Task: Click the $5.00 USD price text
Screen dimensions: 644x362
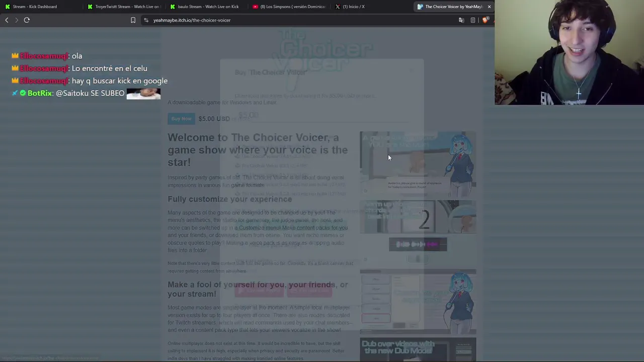Action: click(214, 119)
